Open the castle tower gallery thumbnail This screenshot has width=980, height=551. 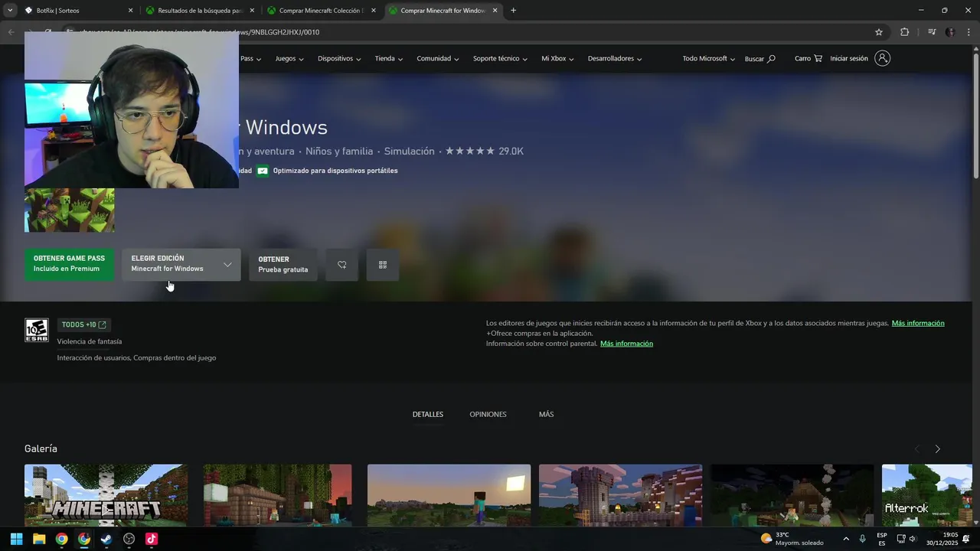coord(620,495)
